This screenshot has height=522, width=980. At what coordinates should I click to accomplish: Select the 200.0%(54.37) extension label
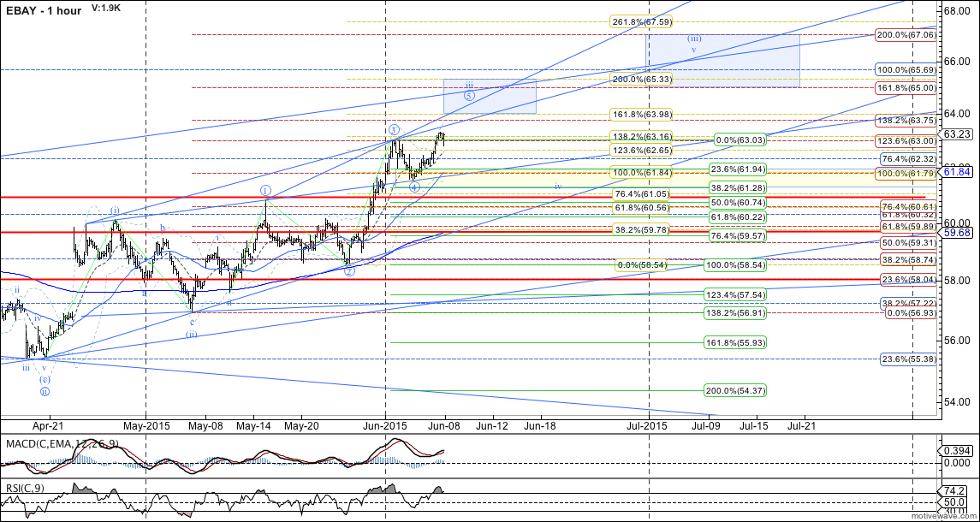pyautogui.click(x=735, y=390)
